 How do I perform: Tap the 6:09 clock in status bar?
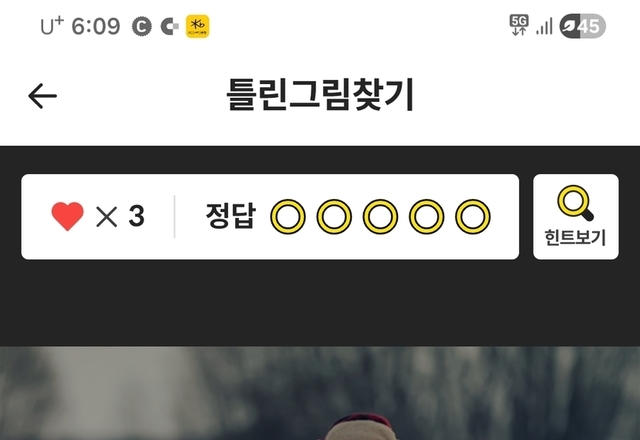coord(96,27)
